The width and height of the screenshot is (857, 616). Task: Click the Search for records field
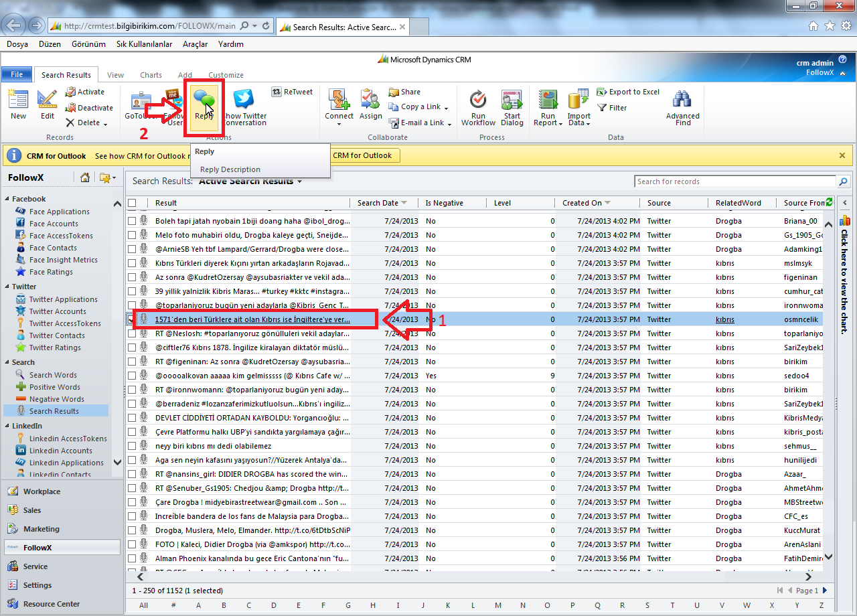coord(735,181)
